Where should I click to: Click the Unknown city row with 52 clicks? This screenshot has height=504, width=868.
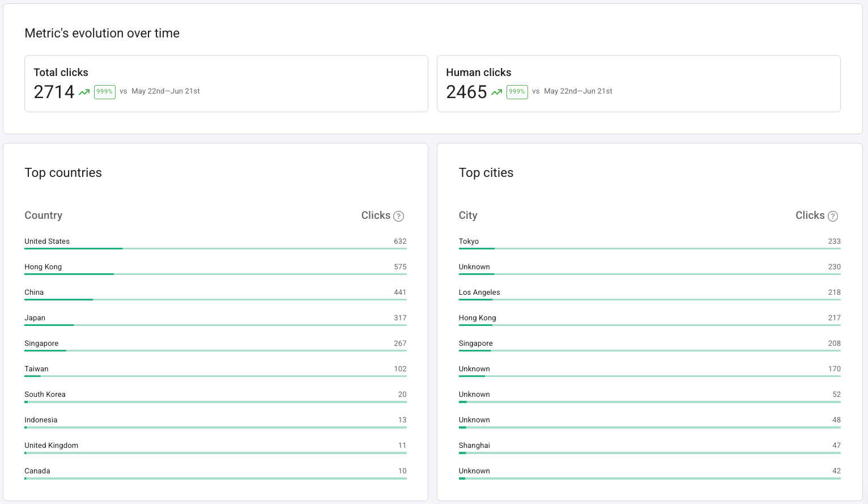pos(650,396)
